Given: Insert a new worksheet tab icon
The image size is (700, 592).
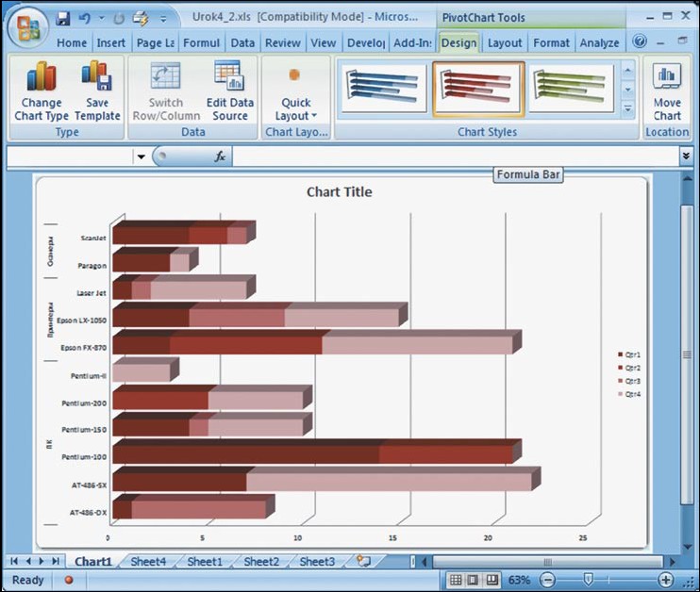Looking at the screenshot, I should 363,561.
